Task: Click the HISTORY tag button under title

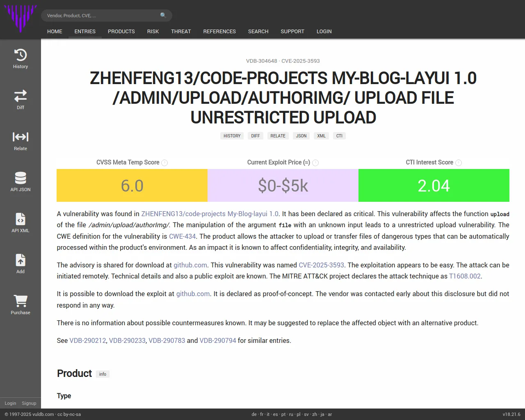Action: click(x=232, y=136)
